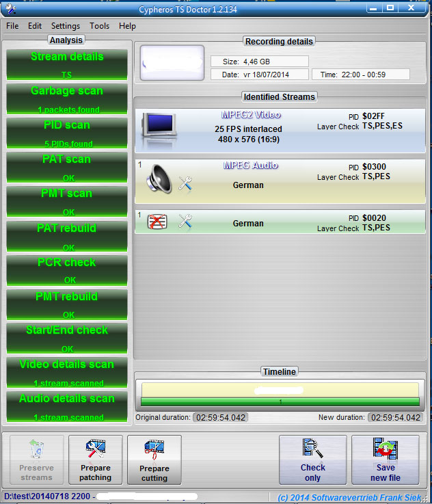This screenshot has height=504, width=432.
Task: Click the TS Doctor app icon in title bar
Action: coord(10,9)
